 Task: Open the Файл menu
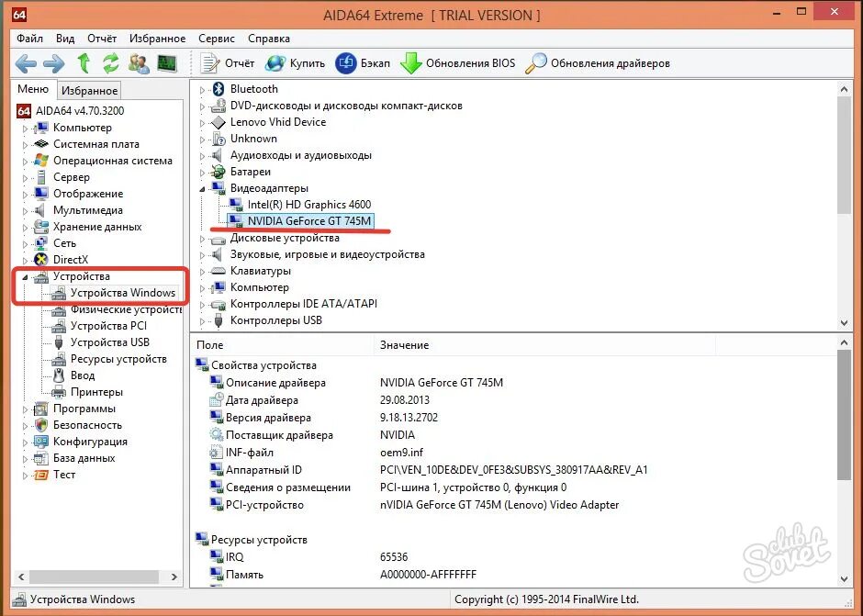(29, 39)
